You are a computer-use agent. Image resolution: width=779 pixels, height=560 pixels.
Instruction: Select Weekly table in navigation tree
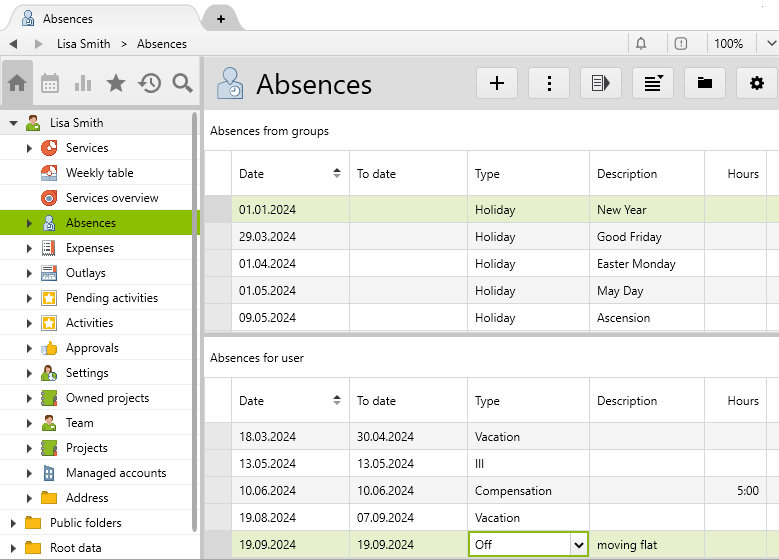pyautogui.click(x=99, y=173)
